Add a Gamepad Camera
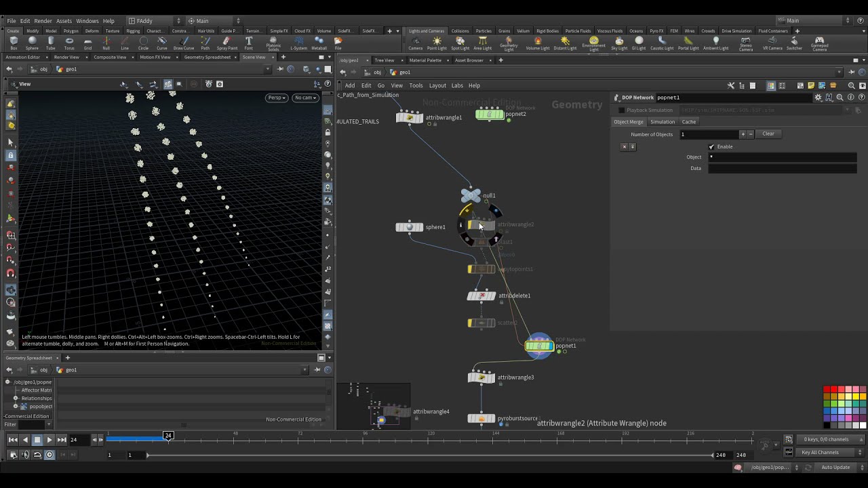The height and width of the screenshot is (488, 868). pos(819,44)
